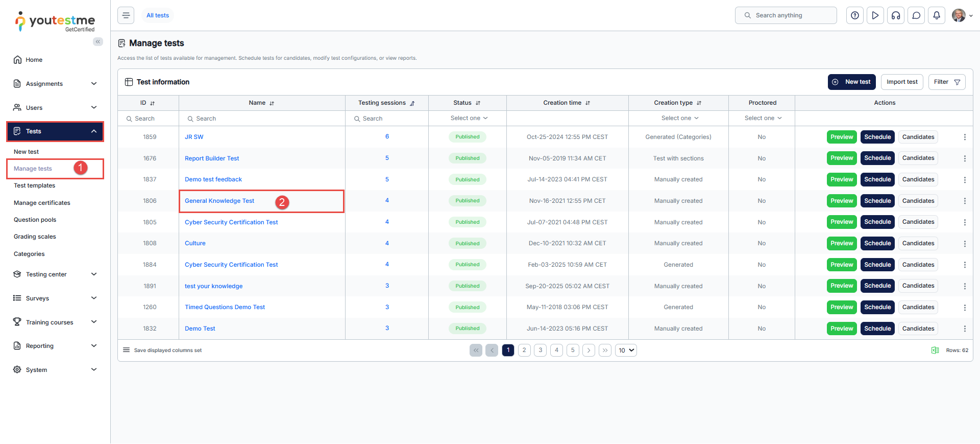Open the Status filter dropdown
This screenshot has height=444, width=980.
coord(469,118)
